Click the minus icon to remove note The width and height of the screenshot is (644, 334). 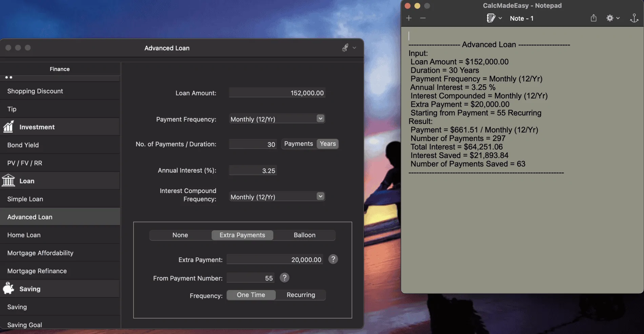pos(423,18)
